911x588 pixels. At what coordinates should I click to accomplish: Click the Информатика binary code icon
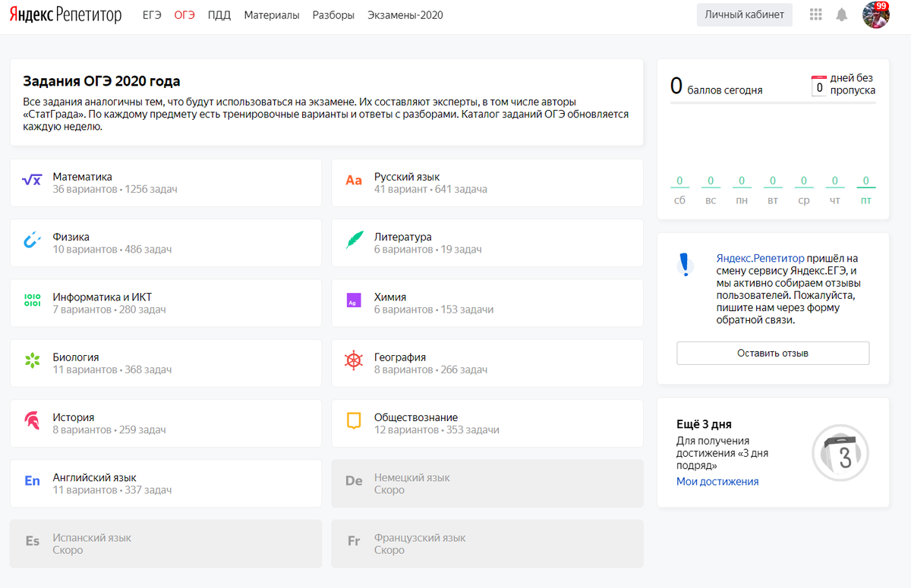tap(32, 300)
